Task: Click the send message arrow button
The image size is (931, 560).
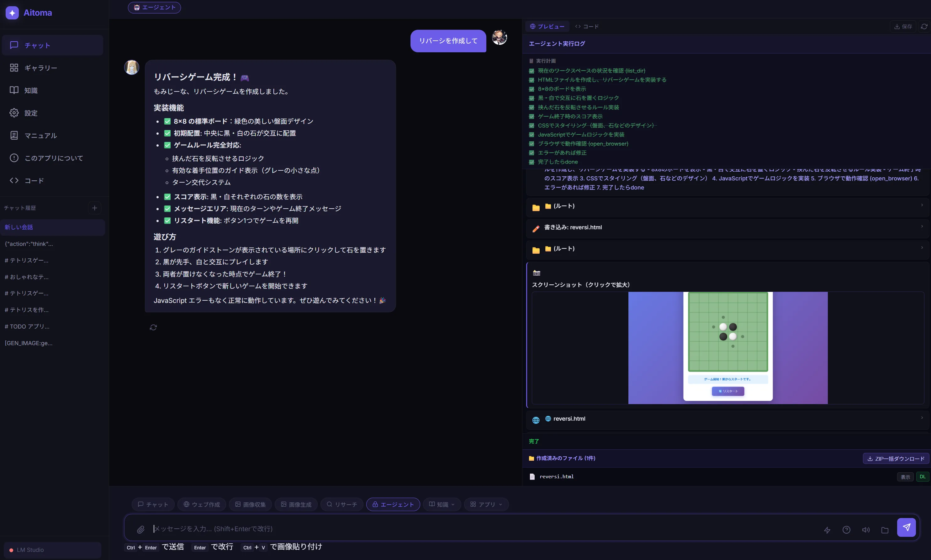Action: coord(906,527)
